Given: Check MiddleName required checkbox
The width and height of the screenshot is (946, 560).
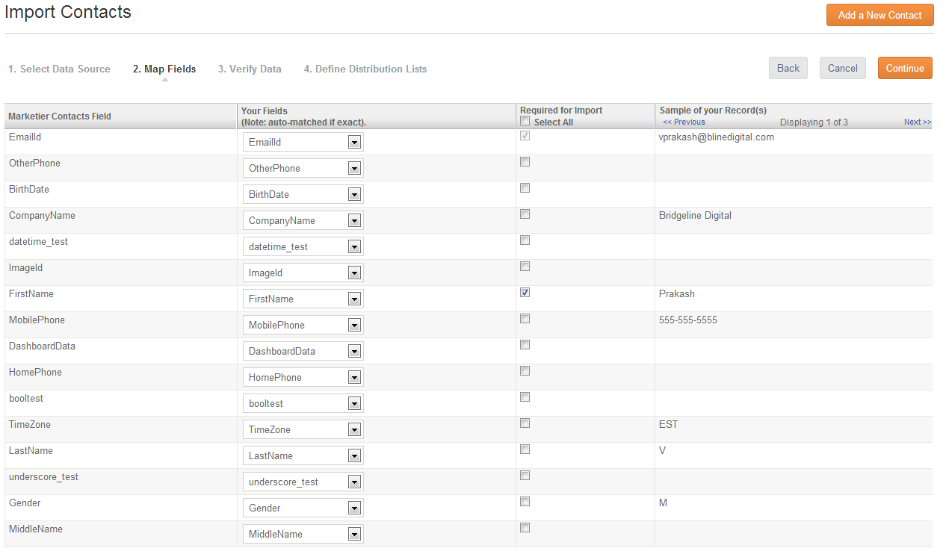Looking at the screenshot, I should 525,528.
